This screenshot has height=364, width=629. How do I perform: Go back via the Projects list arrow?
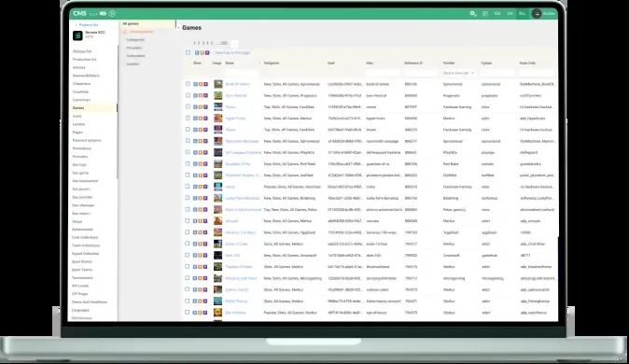(77, 25)
